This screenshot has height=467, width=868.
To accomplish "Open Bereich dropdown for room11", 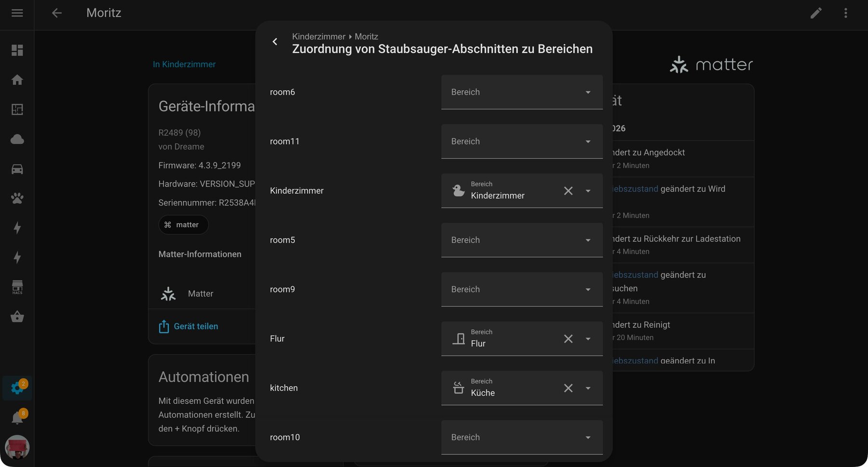I will (521, 141).
